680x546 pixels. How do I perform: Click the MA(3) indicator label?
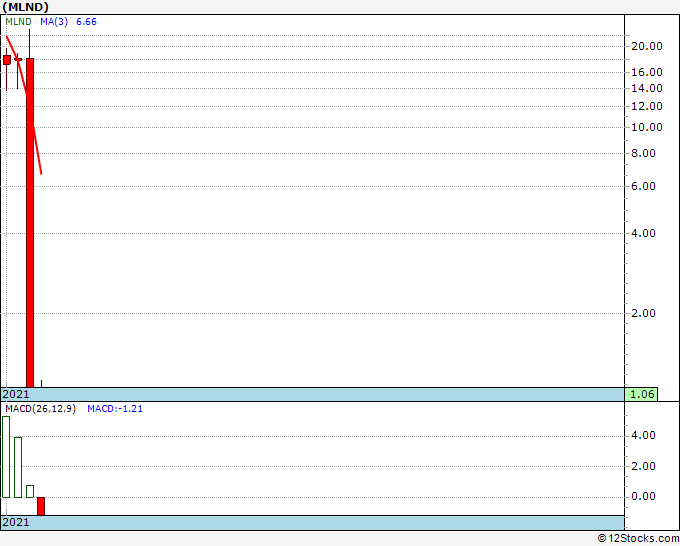click(54, 22)
